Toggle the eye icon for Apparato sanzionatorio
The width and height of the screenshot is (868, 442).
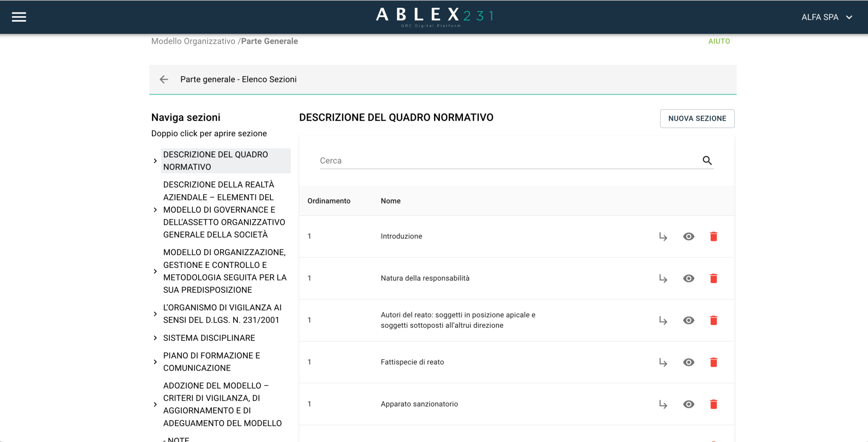pos(688,404)
